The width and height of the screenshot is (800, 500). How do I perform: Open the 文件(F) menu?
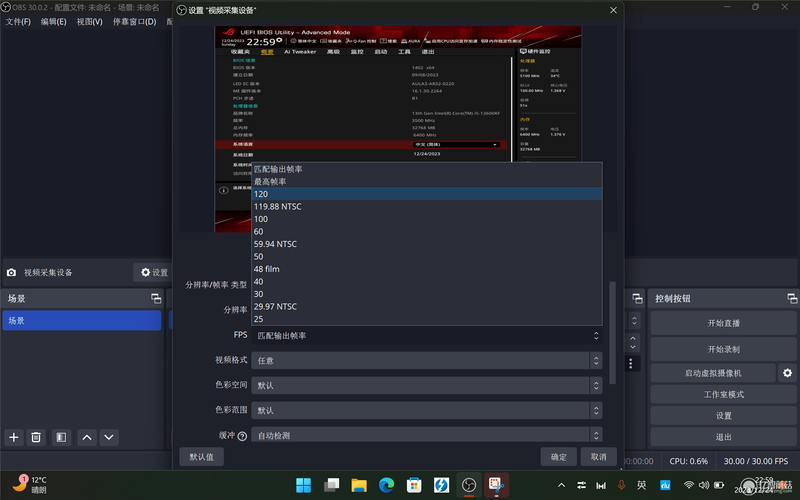[18, 21]
